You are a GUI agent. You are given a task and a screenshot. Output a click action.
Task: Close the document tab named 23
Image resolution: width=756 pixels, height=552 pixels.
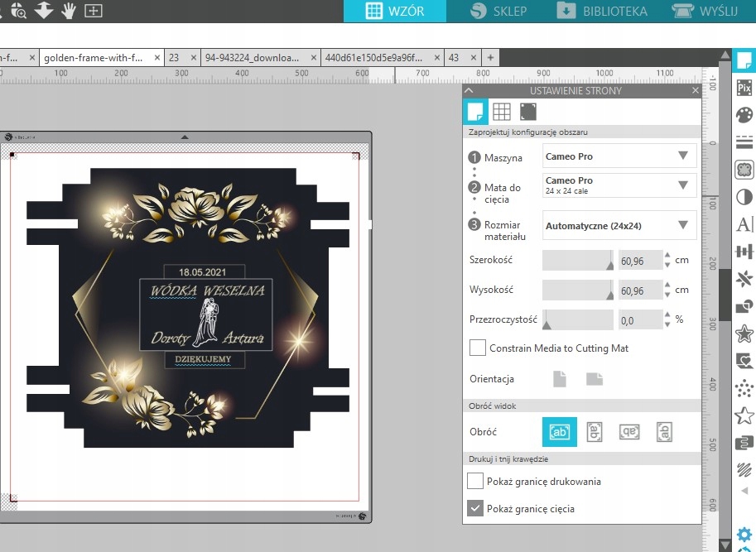193,58
